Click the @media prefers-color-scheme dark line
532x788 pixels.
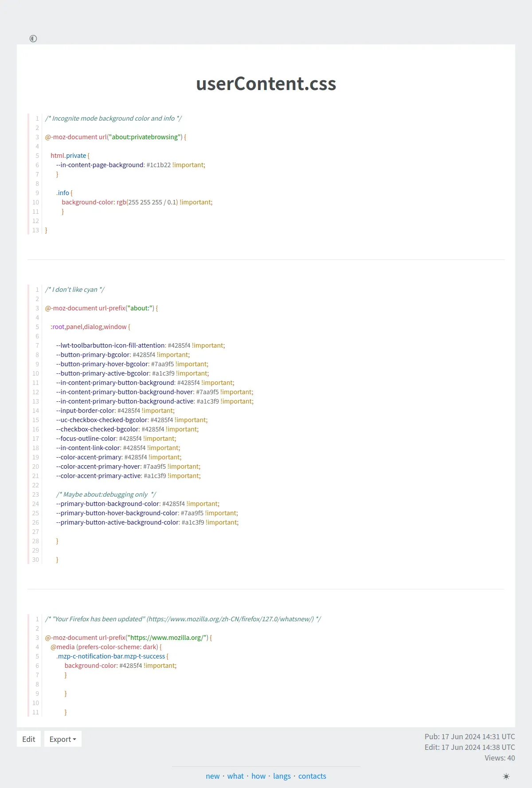click(106, 647)
